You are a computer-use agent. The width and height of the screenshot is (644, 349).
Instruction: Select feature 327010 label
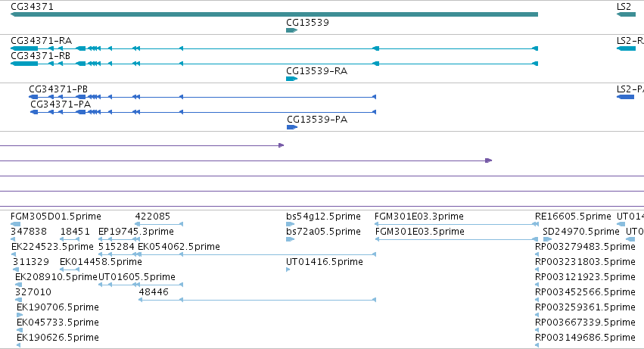tap(33, 293)
